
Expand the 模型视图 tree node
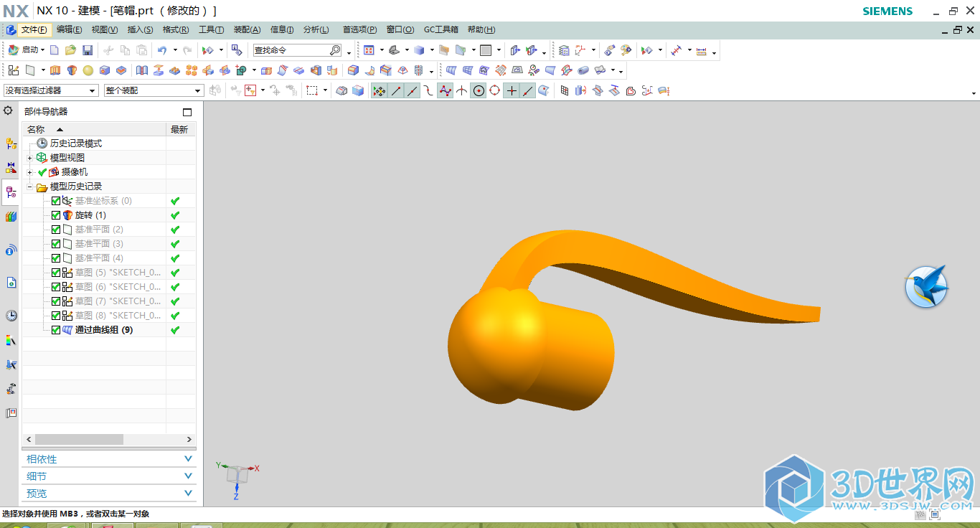coord(29,158)
